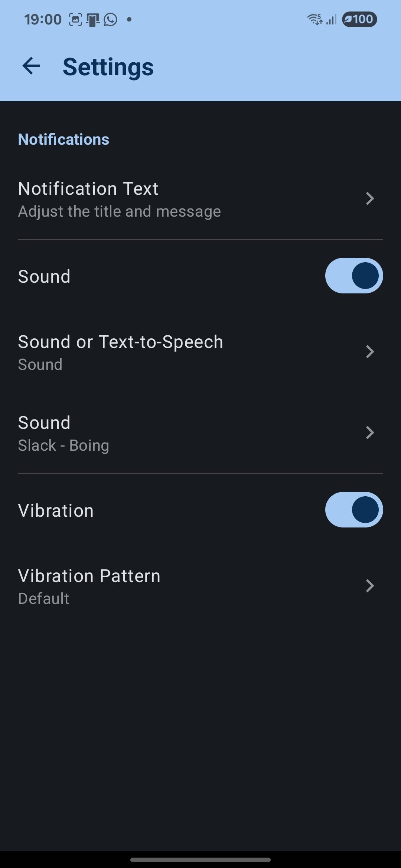Tap the battery level indicator
This screenshot has width=401, height=868.
point(359,19)
